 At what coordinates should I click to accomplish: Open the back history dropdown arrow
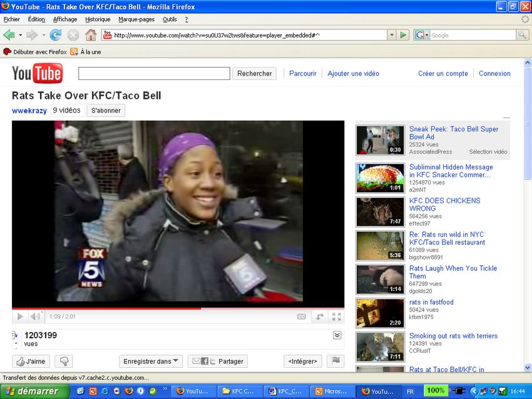(x=21, y=35)
